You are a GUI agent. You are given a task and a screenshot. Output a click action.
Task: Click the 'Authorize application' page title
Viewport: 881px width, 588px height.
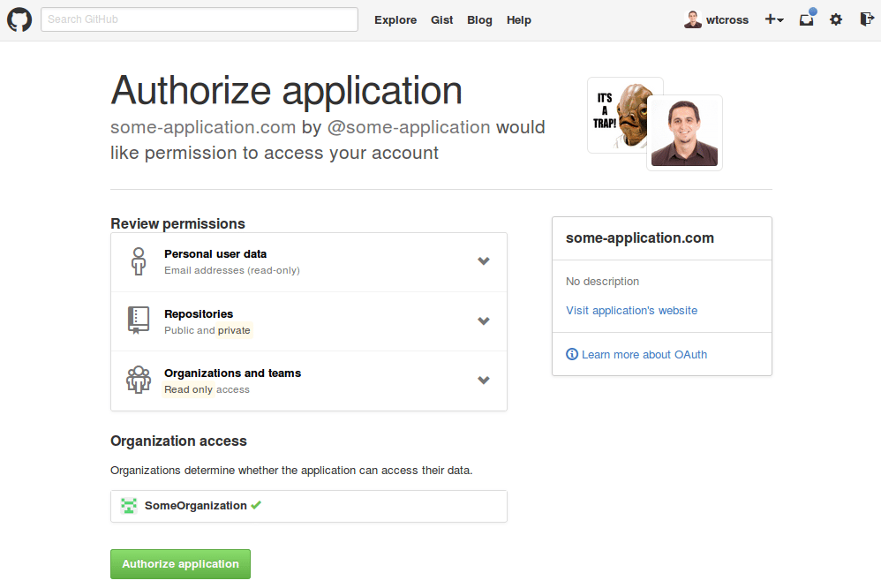coord(287,91)
